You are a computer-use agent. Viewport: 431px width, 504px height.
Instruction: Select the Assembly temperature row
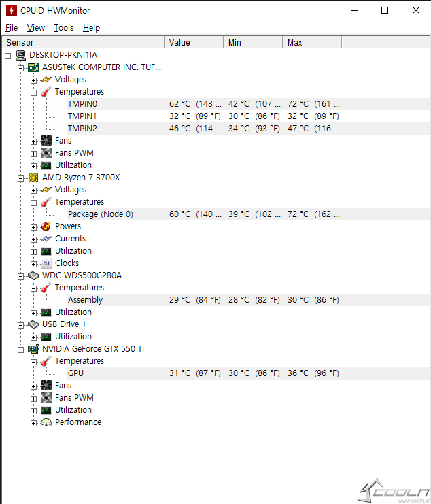pos(249,300)
